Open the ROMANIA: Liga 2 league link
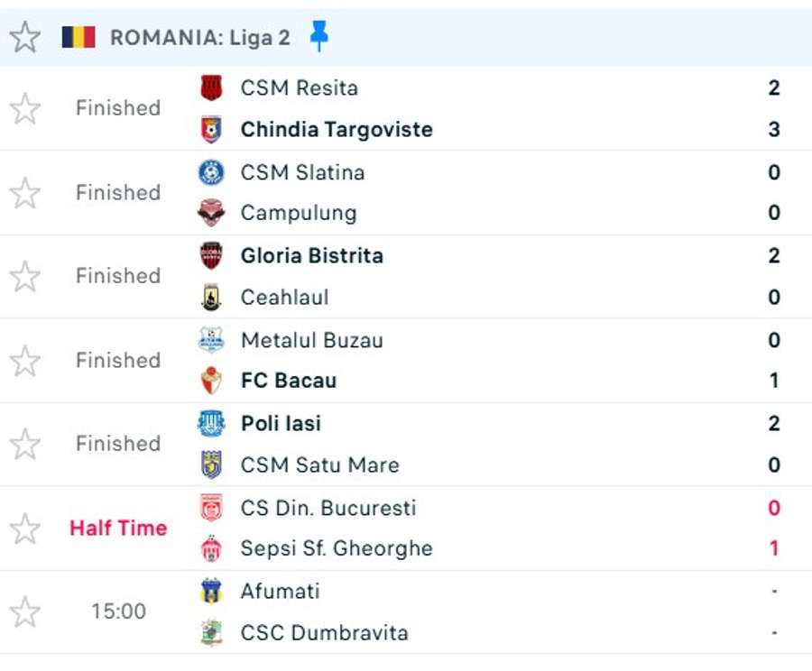Viewport: 812px width, 671px height. point(200,37)
